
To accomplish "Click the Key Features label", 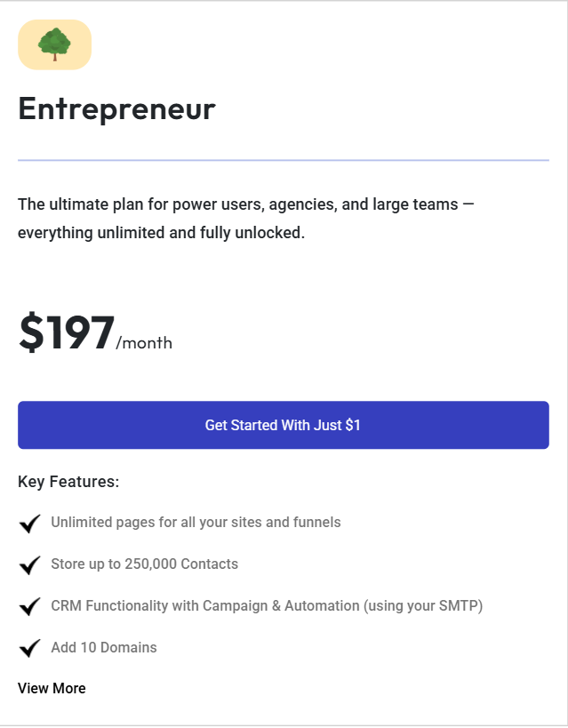I will tap(68, 482).
